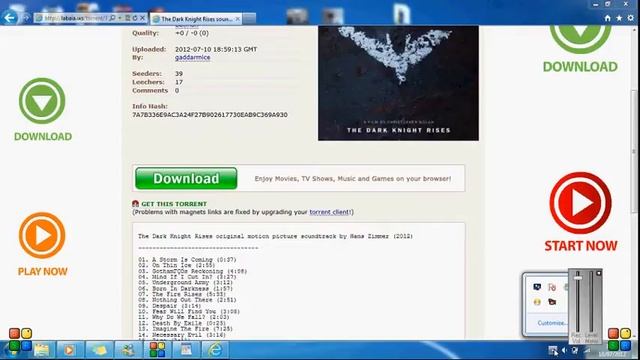Image resolution: width=640 pixels, height=360 pixels.
Task: Click red START NOW ad button
Action: click(x=580, y=212)
